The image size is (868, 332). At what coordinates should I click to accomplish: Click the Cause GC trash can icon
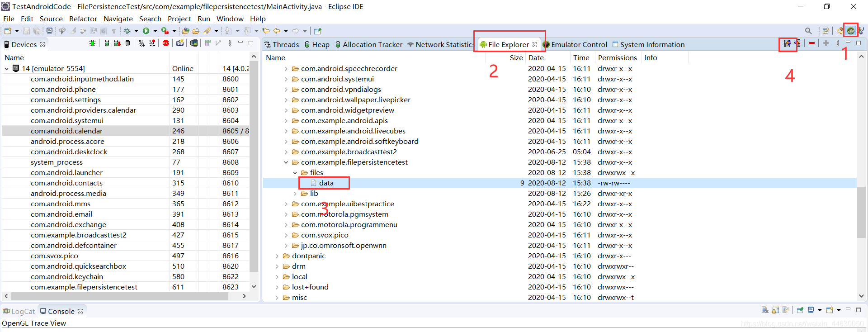click(x=127, y=43)
